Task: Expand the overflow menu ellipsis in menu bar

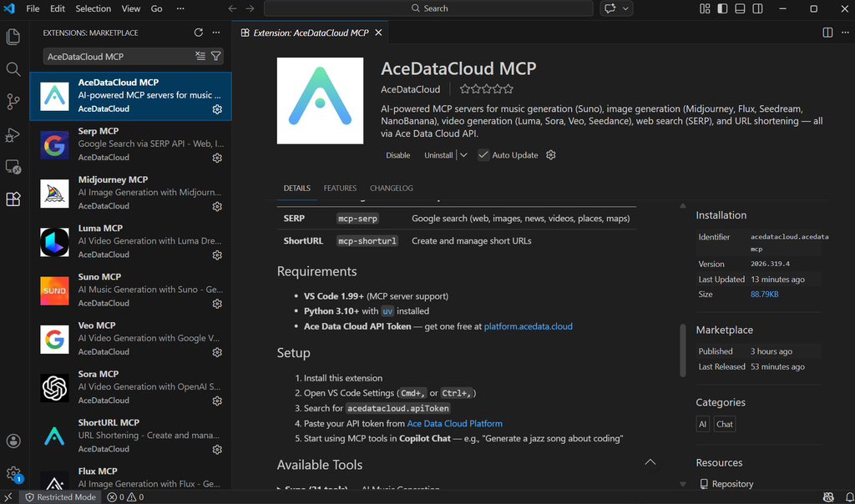Action: point(180,8)
